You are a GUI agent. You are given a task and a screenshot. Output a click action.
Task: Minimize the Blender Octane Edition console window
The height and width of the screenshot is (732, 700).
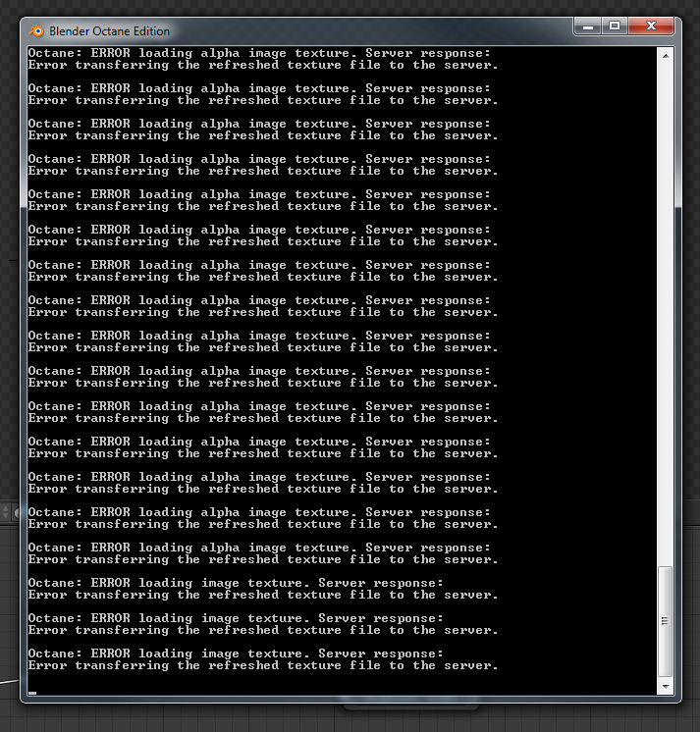pyautogui.click(x=588, y=26)
